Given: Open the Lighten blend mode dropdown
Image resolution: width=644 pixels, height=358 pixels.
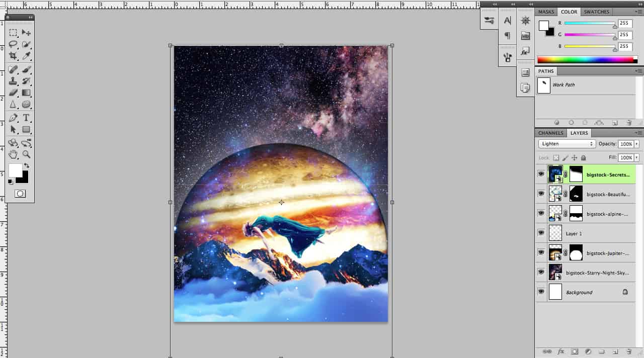Looking at the screenshot, I should pyautogui.click(x=567, y=144).
